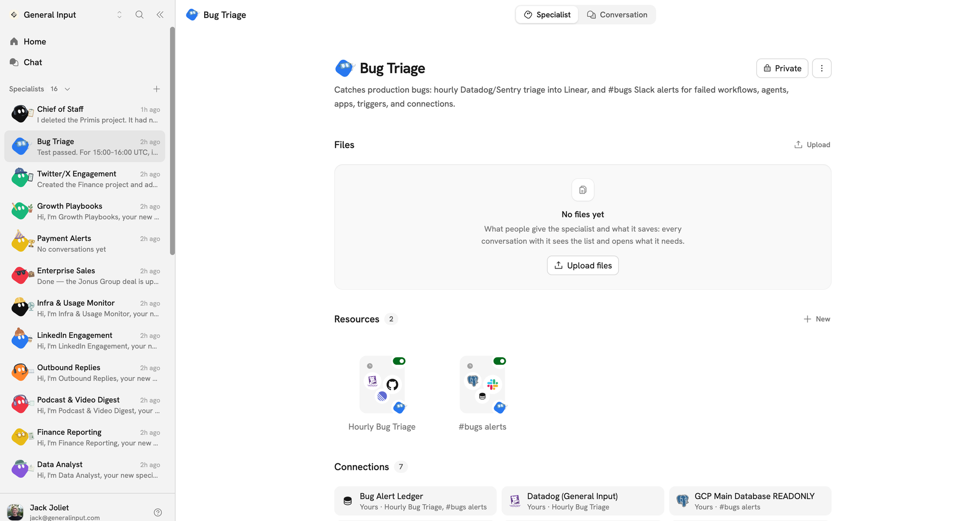This screenshot has height=521, width=980.
Task: Click the Upload files button
Action: 583,265
